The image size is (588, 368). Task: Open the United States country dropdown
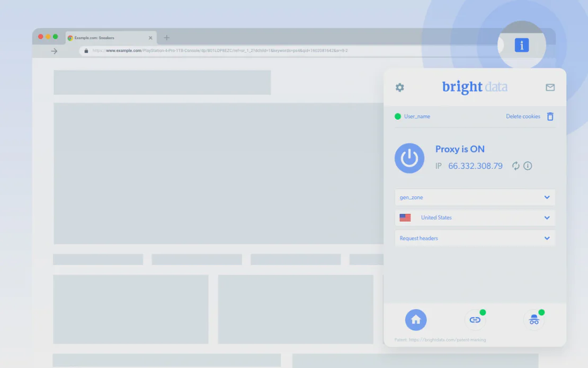[475, 218]
